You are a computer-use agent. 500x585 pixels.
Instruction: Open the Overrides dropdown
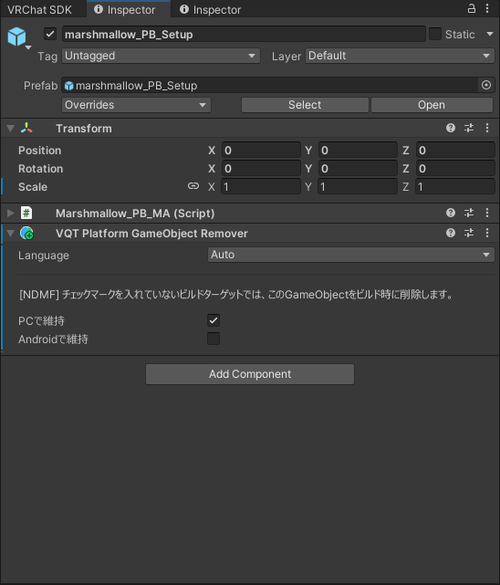pyautogui.click(x=136, y=105)
